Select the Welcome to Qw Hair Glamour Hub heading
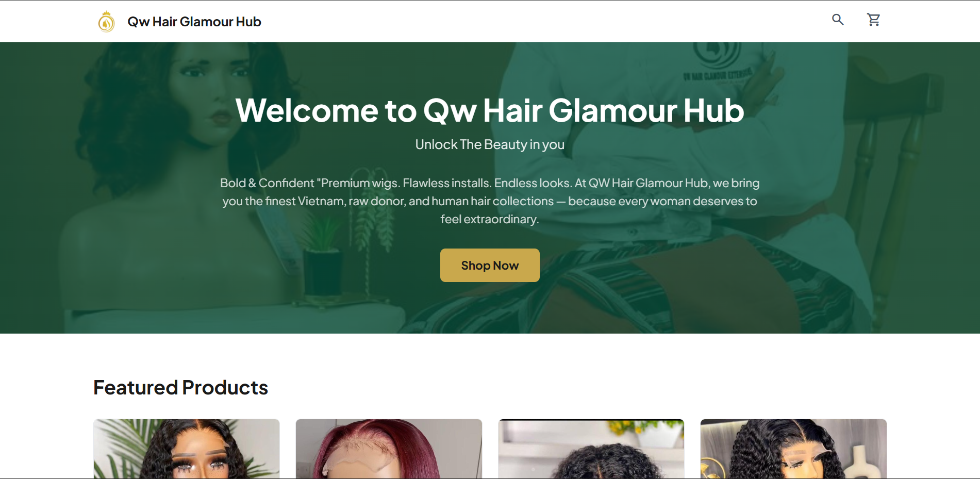Viewport: 980px width, 479px height. [x=490, y=110]
